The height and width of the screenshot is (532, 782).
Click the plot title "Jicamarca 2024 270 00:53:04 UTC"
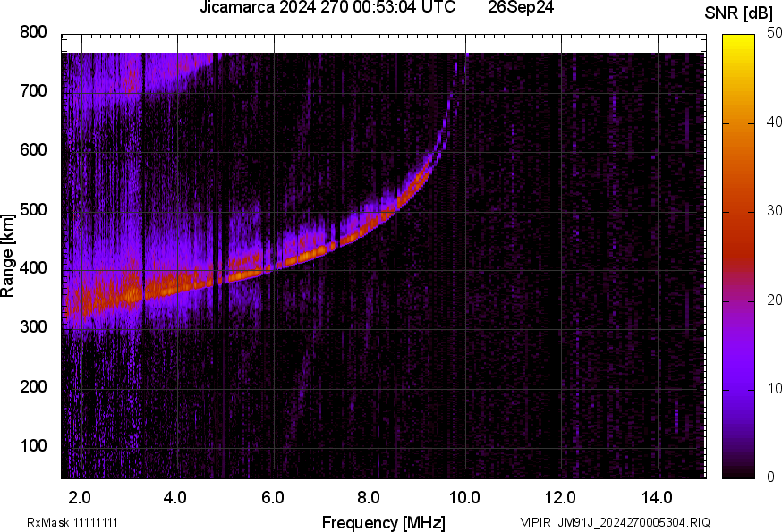pyautogui.click(x=327, y=8)
